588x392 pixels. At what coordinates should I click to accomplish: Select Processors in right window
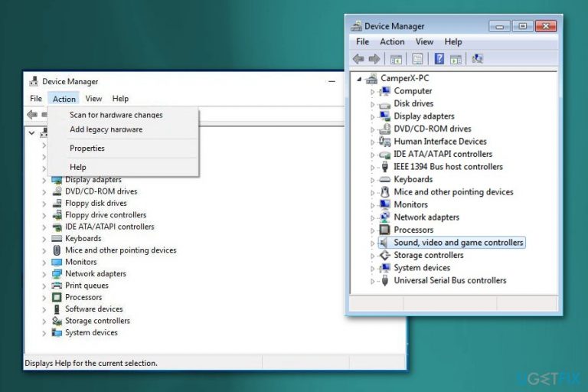click(413, 230)
